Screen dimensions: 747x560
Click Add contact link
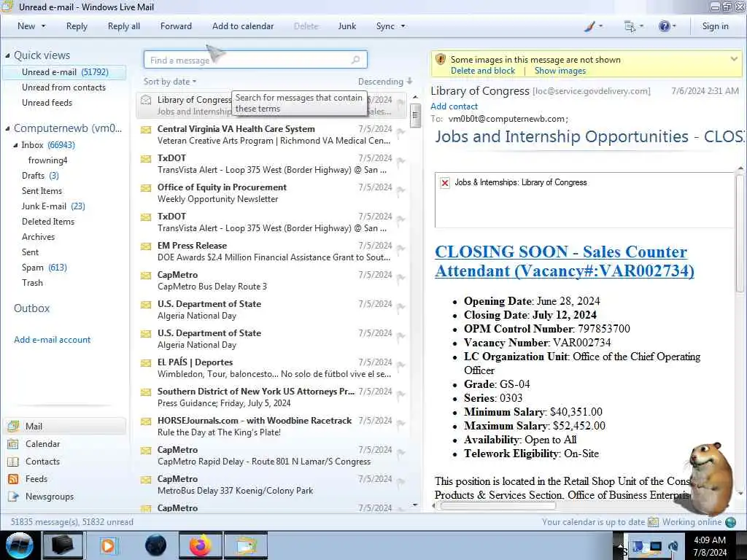coord(454,106)
